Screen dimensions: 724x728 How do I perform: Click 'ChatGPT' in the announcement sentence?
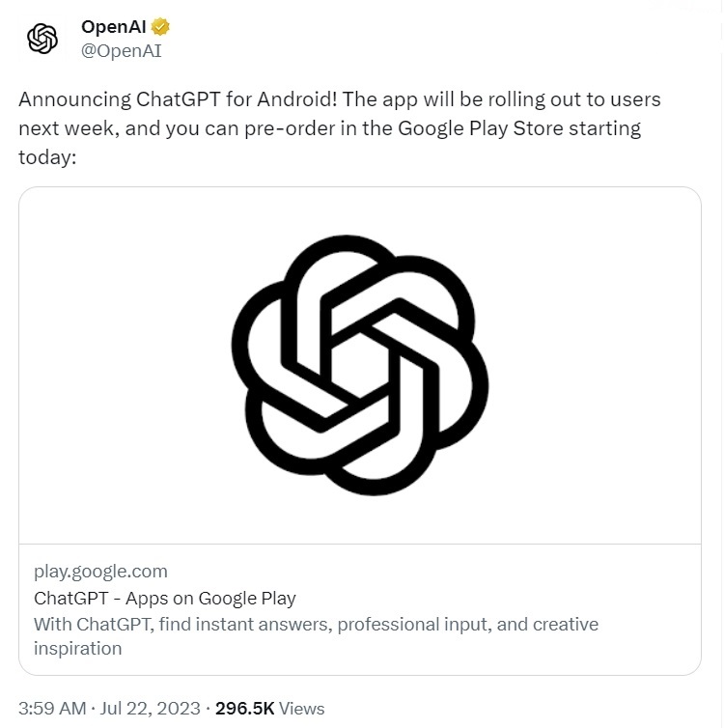pyautogui.click(x=179, y=99)
